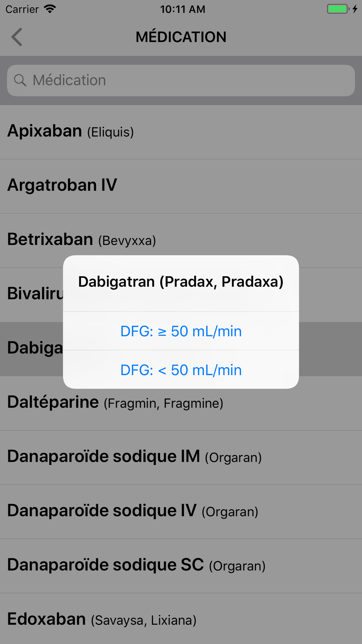This screenshot has height=644, width=362.
Task: Tap the Wi-Fi status icon
Action: coord(50,9)
